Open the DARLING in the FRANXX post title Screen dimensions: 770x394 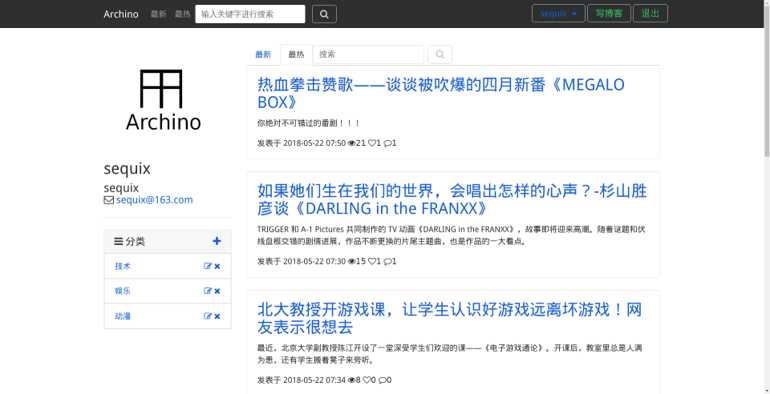click(452, 200)
